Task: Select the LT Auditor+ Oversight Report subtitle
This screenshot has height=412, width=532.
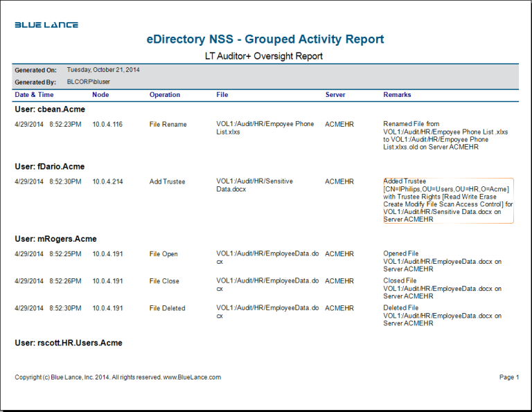Action: 264,56
